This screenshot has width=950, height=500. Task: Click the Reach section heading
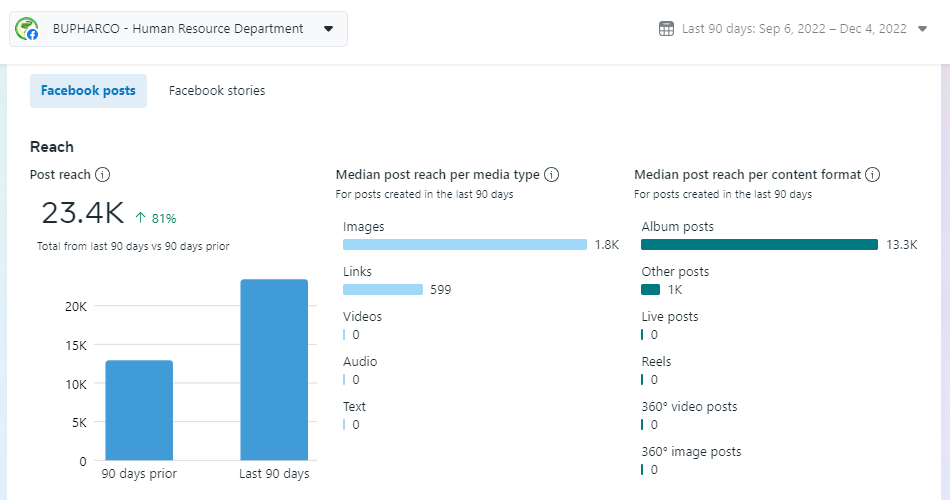point(52,147)
